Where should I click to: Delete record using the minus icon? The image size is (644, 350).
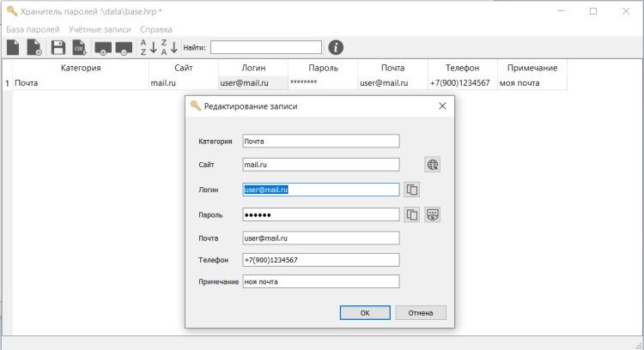coord(124,47)
